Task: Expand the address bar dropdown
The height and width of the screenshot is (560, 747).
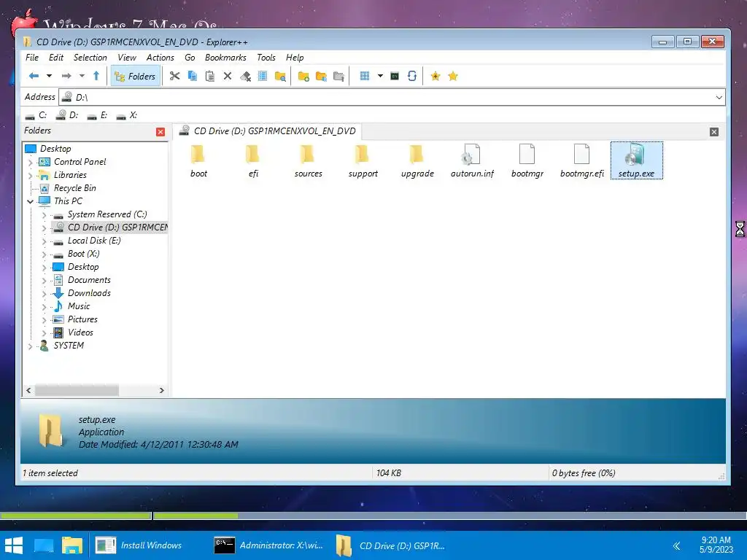Action: [x=719, y=97]
